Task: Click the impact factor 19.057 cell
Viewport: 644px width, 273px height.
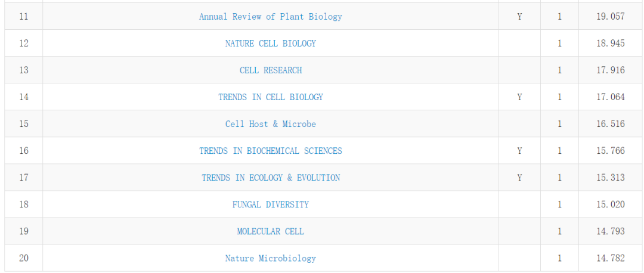Action: [611, 17]
